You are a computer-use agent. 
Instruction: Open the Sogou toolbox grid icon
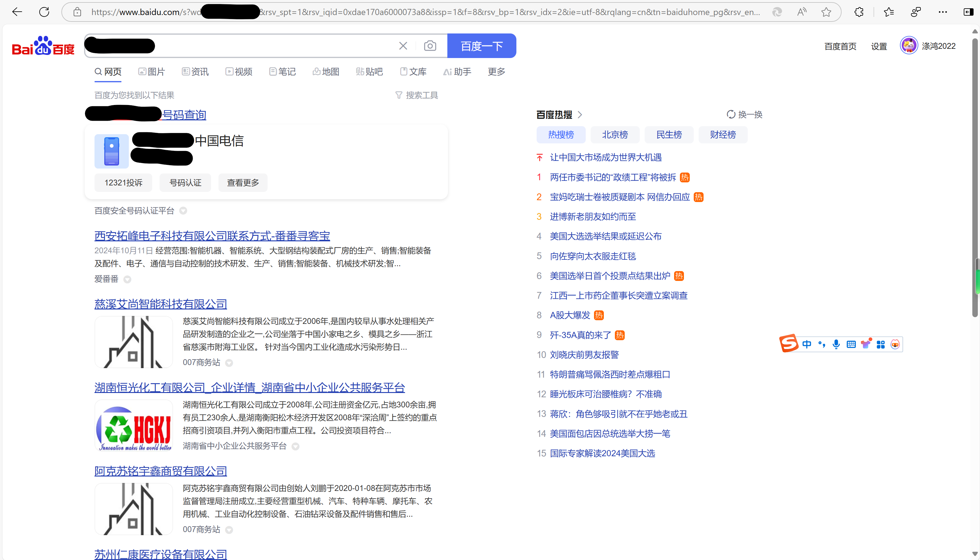tap(881, 344)
